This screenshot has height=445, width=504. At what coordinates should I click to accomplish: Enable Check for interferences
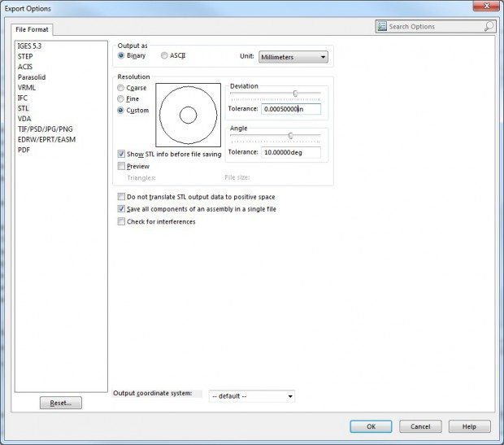(122, 221)
